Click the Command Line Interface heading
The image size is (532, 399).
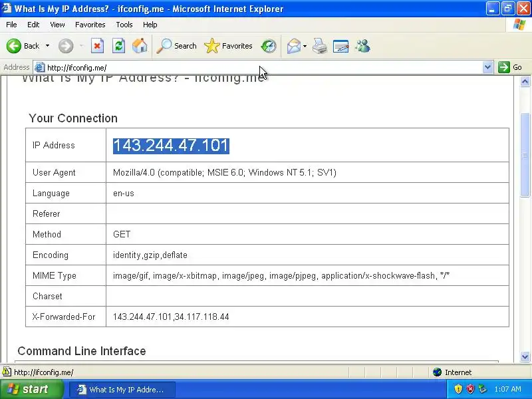click(81, 351)
